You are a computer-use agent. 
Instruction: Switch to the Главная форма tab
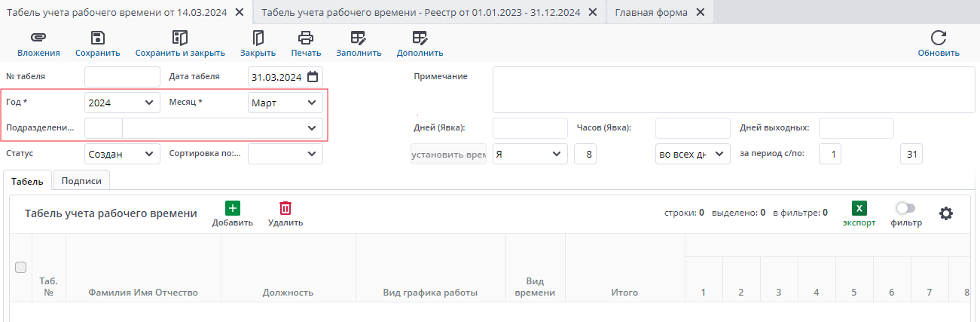(652, 12)
